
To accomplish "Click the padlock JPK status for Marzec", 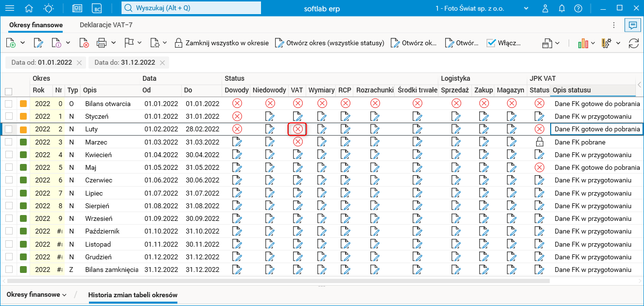I will click(x=539, y=142).
